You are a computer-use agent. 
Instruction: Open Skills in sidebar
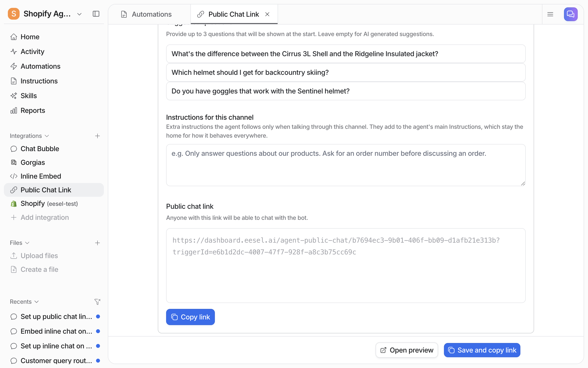coord(54,96)
